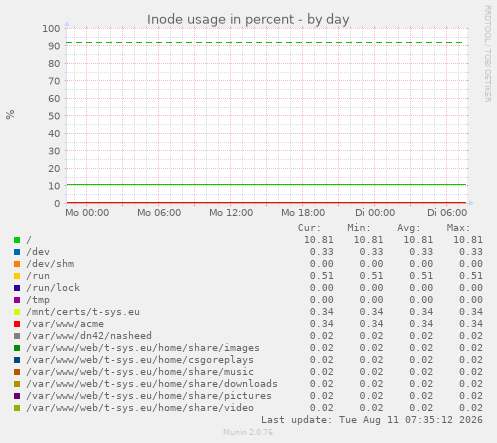The height and width of the screenshot is (443, 497).
Task: Click the ochre share/downloads swatch
Action: [x=17, y=384]
